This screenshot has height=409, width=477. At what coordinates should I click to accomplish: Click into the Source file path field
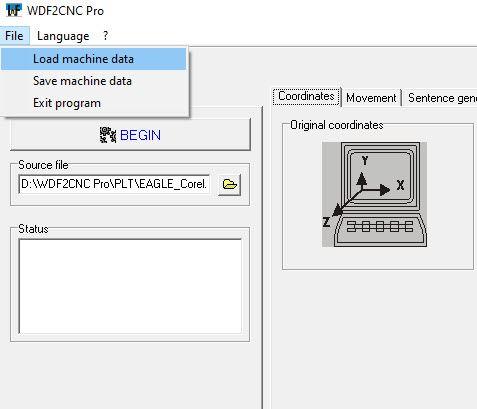pyautogui.click(x=114, y=184)
